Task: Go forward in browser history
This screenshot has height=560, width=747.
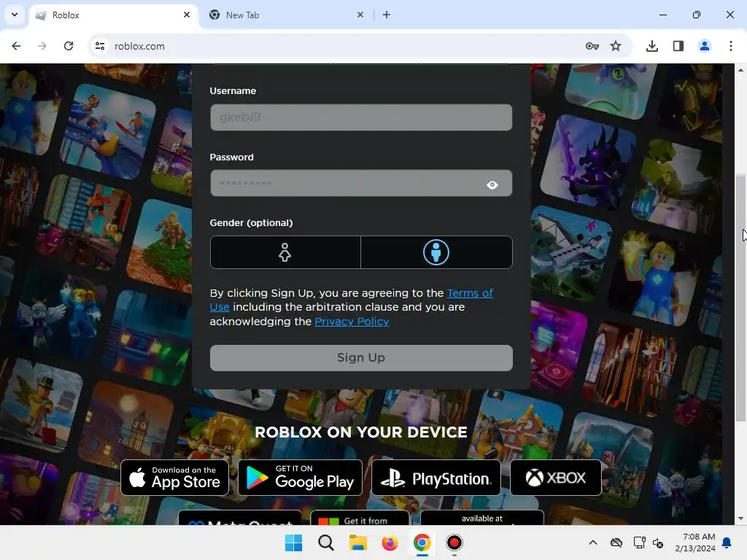Action: [42, 46]
